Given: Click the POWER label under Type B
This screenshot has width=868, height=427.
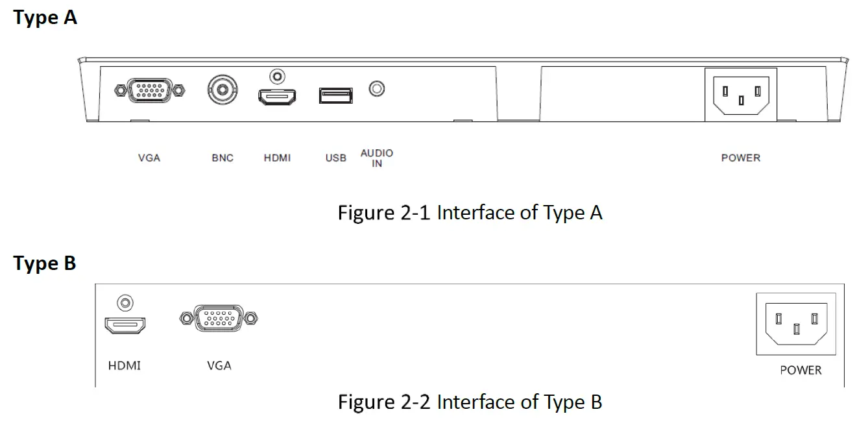Looking at the screenshot, I should pyautogui.click(x=801, y=370).
